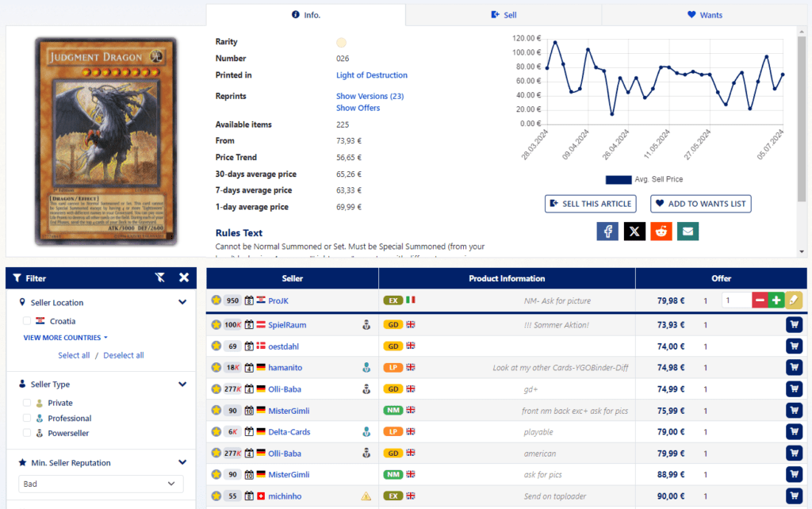
Task: Click the Judgment Dragon card image
Action: pos(106,141)
